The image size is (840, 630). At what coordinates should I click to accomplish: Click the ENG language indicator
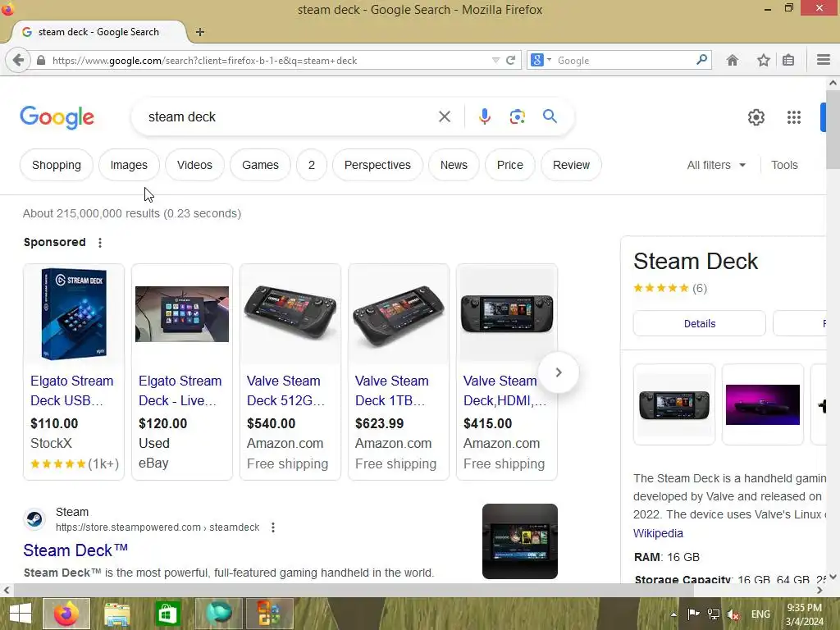760,614
